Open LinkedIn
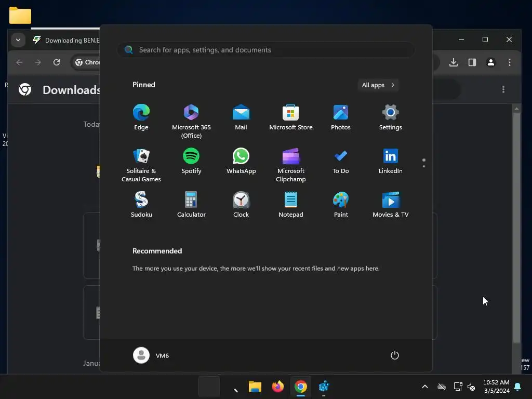 [x=391, y=161]
